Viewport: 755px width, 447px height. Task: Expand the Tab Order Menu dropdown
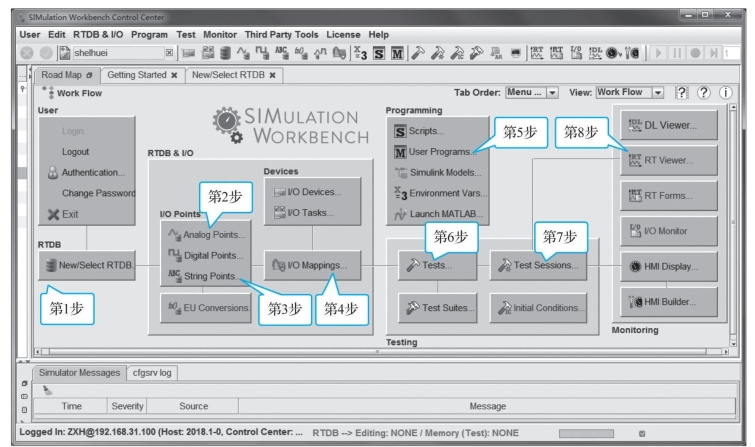click(552, 92)
